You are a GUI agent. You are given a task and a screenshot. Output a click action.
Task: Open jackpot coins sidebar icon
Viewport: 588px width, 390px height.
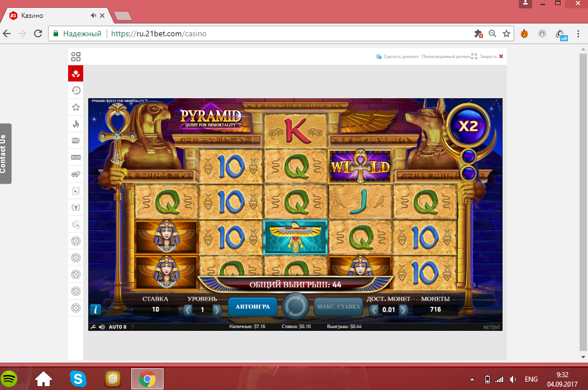point(76,174)
